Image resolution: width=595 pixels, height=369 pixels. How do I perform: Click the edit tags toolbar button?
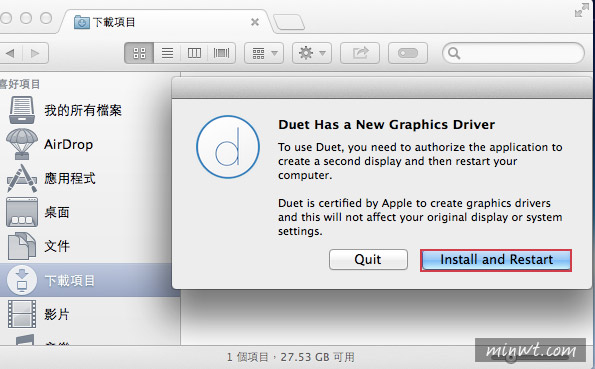pos(408,53)
